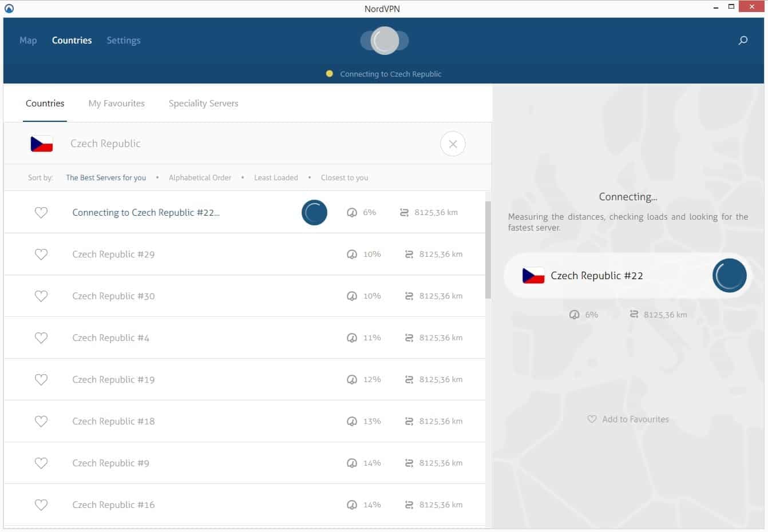Open Settings in top navigation

pos(124,40)
